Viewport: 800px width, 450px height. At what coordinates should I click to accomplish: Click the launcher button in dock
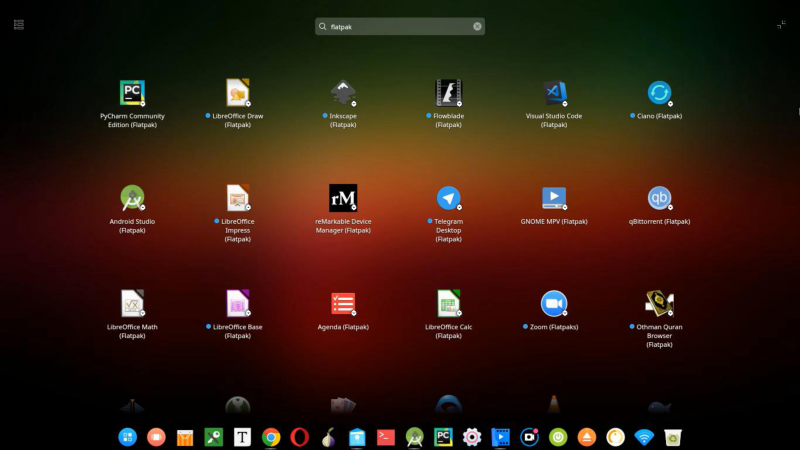128,437
